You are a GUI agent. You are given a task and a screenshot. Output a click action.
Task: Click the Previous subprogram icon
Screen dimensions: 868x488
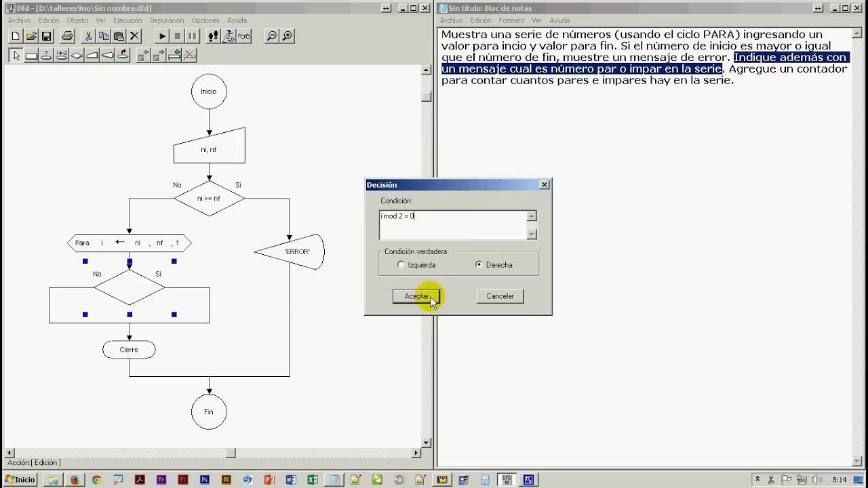pos(144,56)
